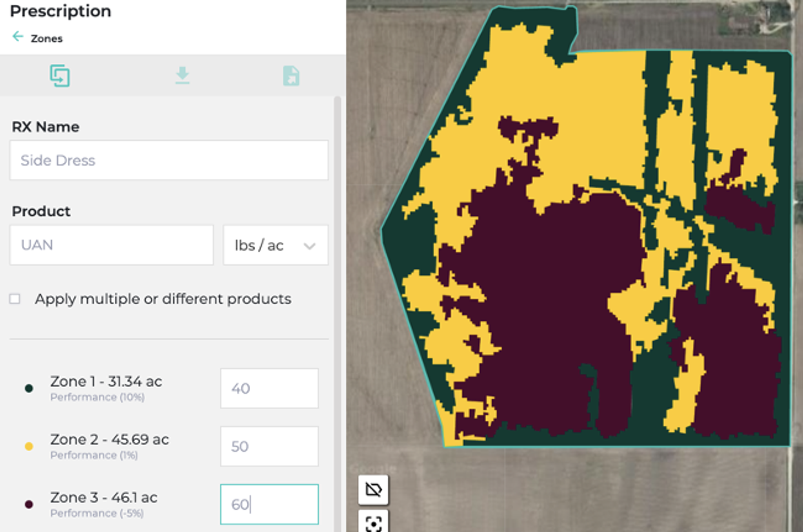Click Zone 1 rate field showing 40

[x=269, y=388]
